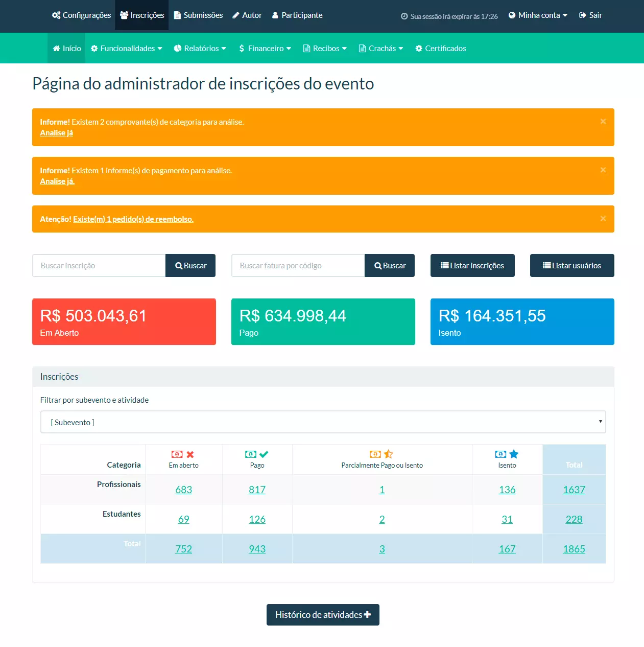
Task: Open the Minha conta dropdown
Action: [538, 15]
